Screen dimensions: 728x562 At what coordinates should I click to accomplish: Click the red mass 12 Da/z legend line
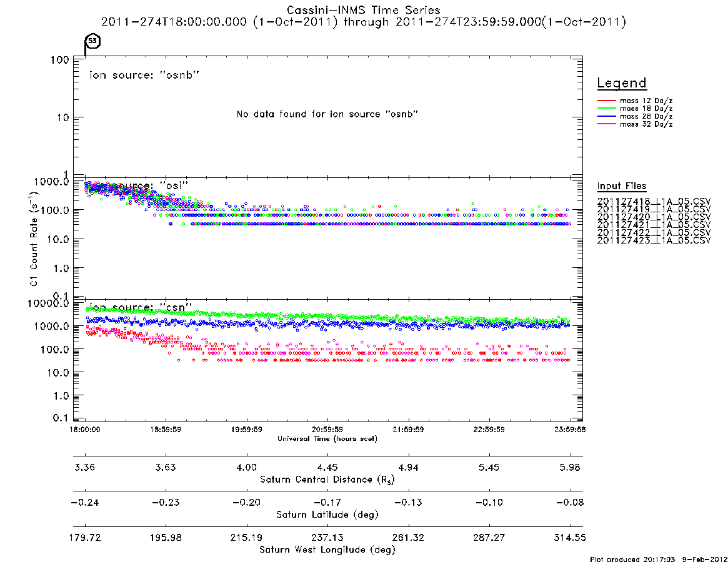(606, 101)
